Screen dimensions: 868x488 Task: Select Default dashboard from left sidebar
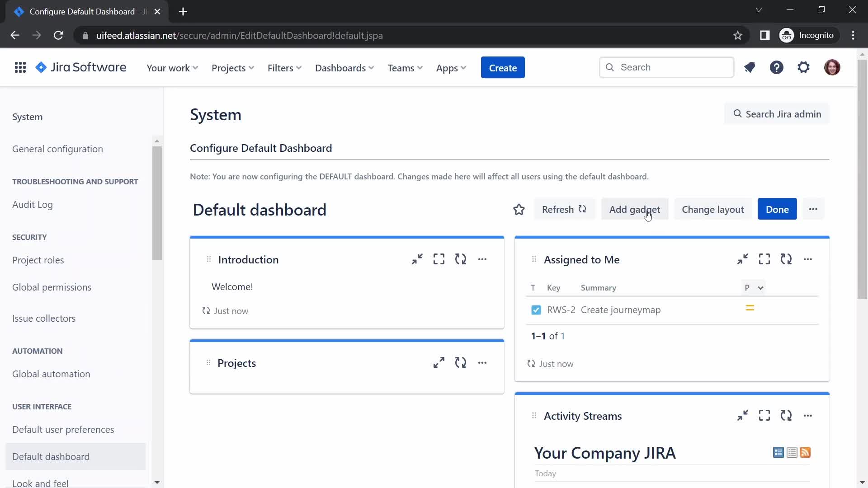pos(51,456)
